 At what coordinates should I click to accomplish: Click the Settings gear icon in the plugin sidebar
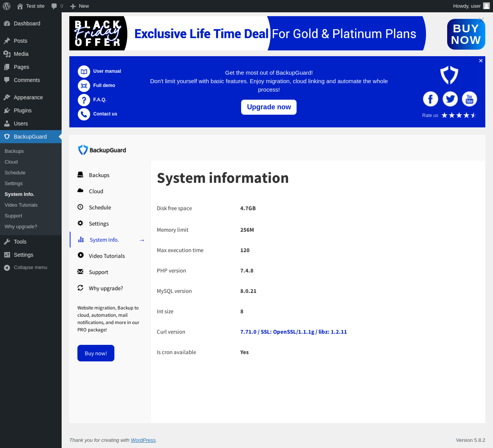coord(80,223)
